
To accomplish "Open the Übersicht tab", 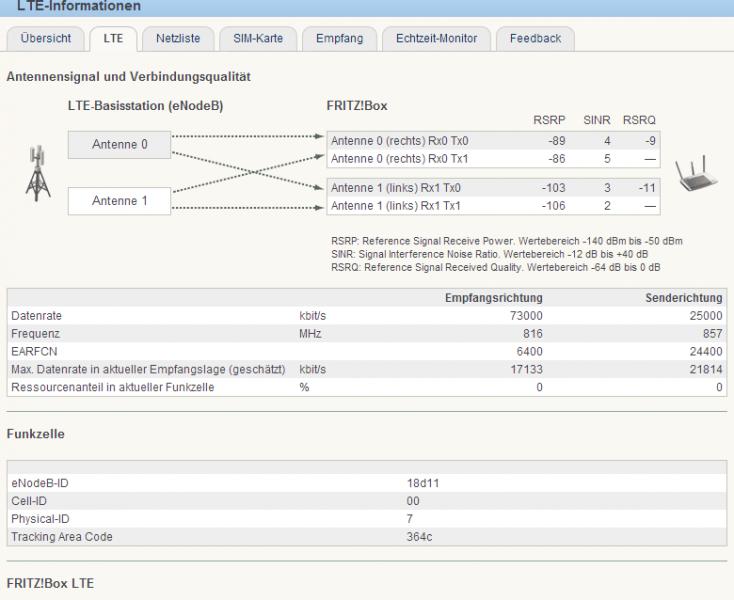I will [x=45, y=38].
